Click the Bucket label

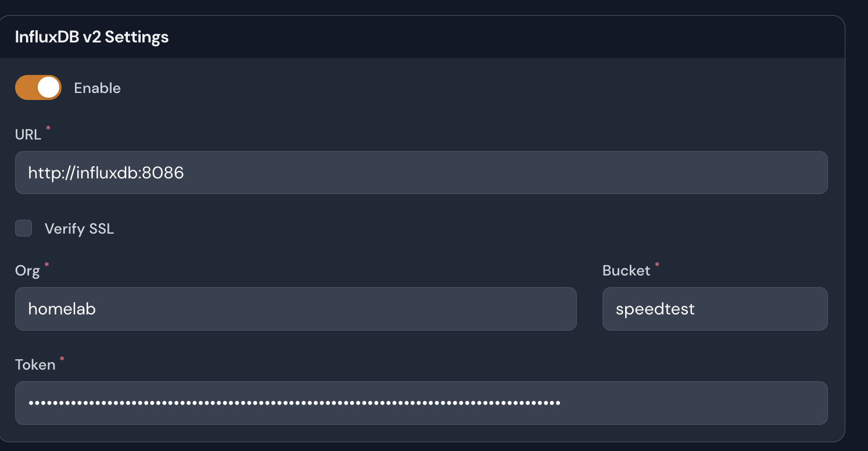pyautogui.click(x=626, y=270)
